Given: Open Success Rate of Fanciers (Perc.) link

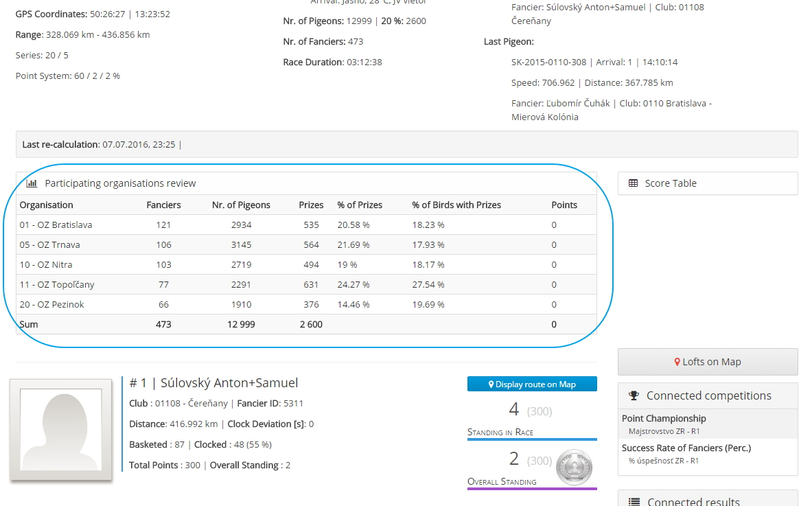Looking at the screenshot, I should coord(686,448).
